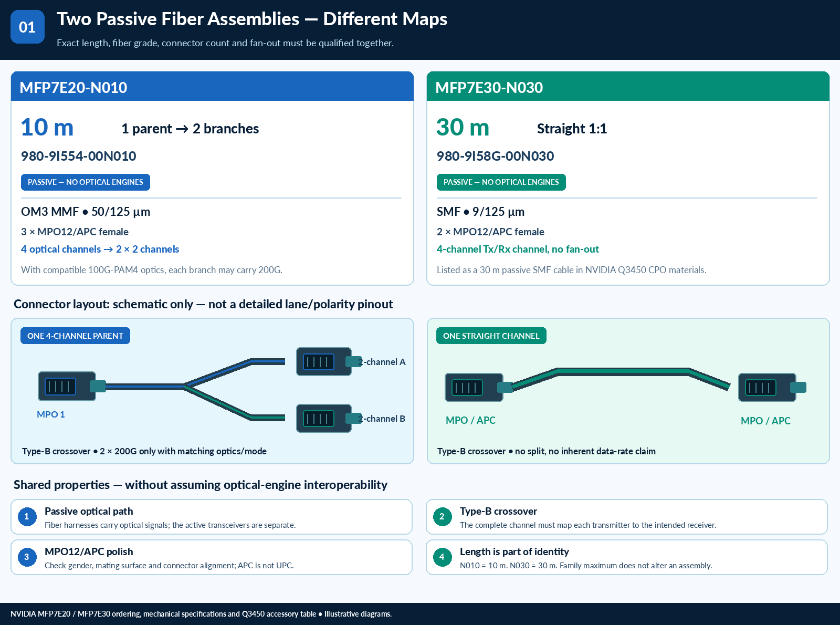Click the 'Shared properties' section heading
This screenshot has height=625, width=840.
(201, 485)
